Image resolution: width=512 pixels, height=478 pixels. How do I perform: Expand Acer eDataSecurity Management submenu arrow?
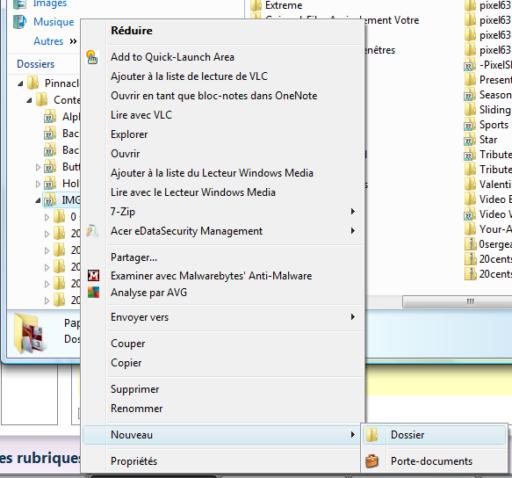tap(353, 231)
